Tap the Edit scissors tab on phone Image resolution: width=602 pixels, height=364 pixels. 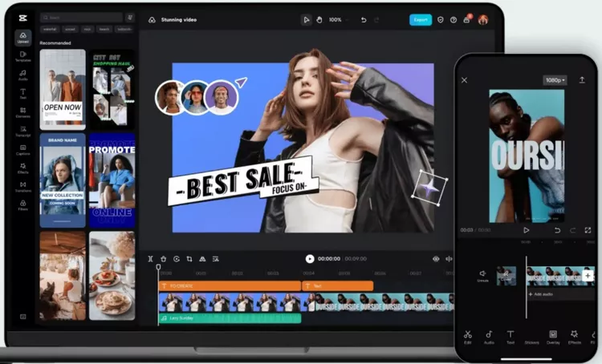[468, 338]
